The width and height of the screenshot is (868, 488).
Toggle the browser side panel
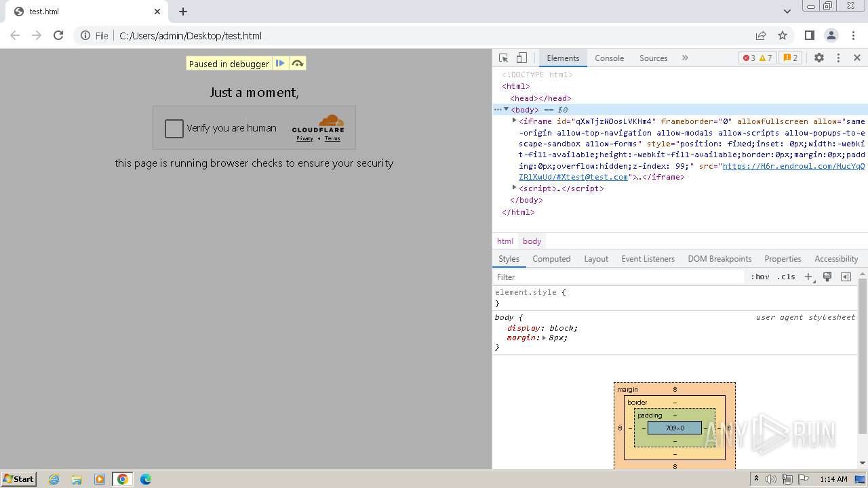coord(809,35)
